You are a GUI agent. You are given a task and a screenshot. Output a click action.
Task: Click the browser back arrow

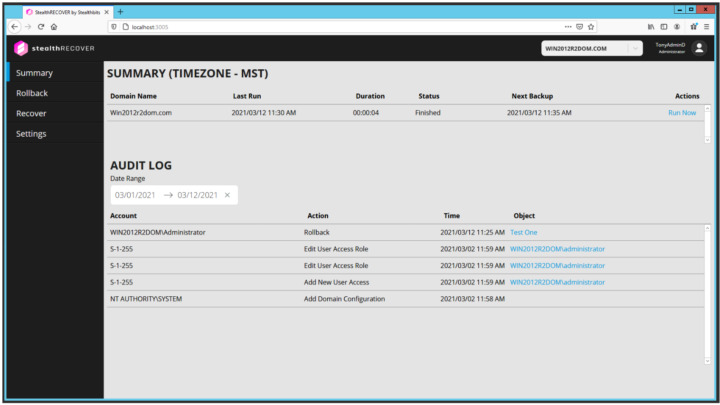click(x=14, y=27)
